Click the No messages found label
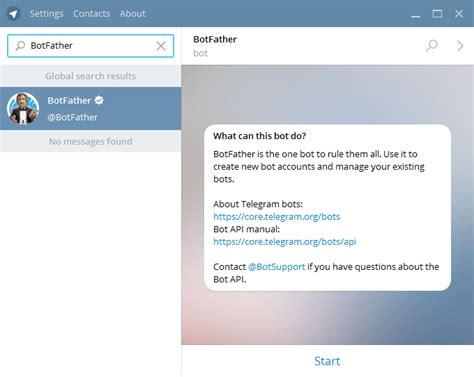 pos(91,141)
